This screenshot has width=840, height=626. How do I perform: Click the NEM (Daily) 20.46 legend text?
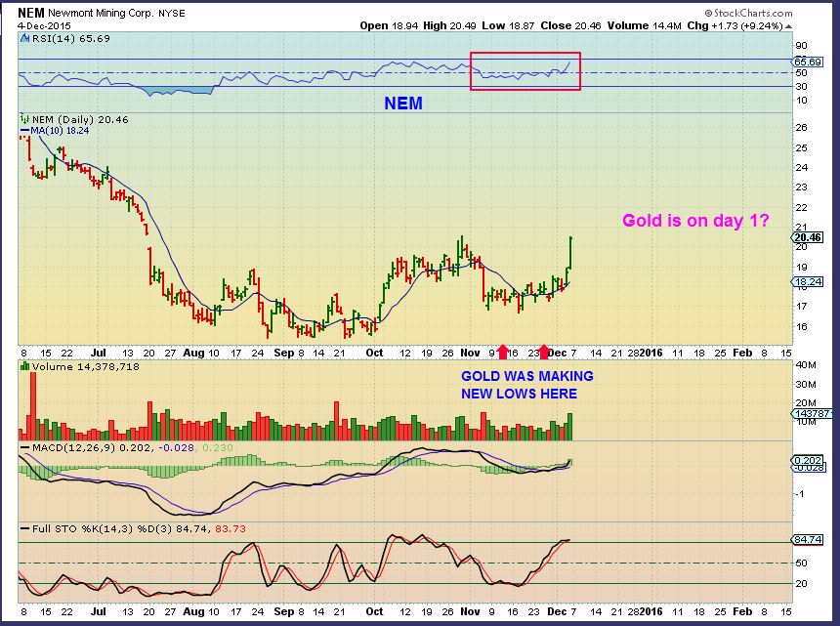pos(80,119)
